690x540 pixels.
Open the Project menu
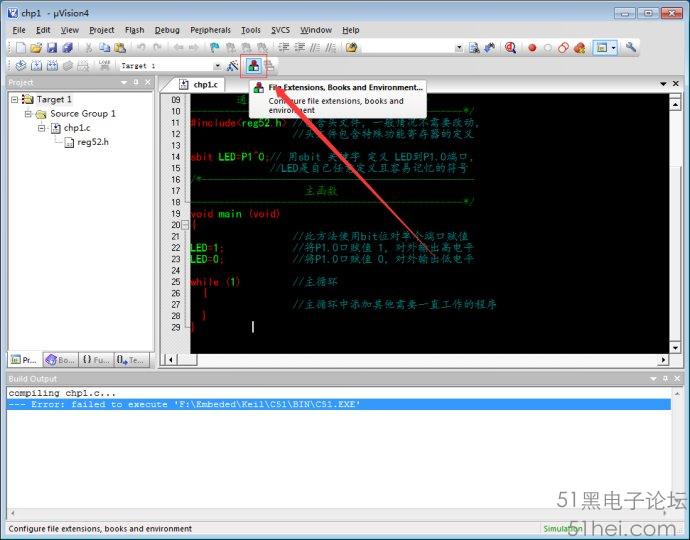coord(102,30)
